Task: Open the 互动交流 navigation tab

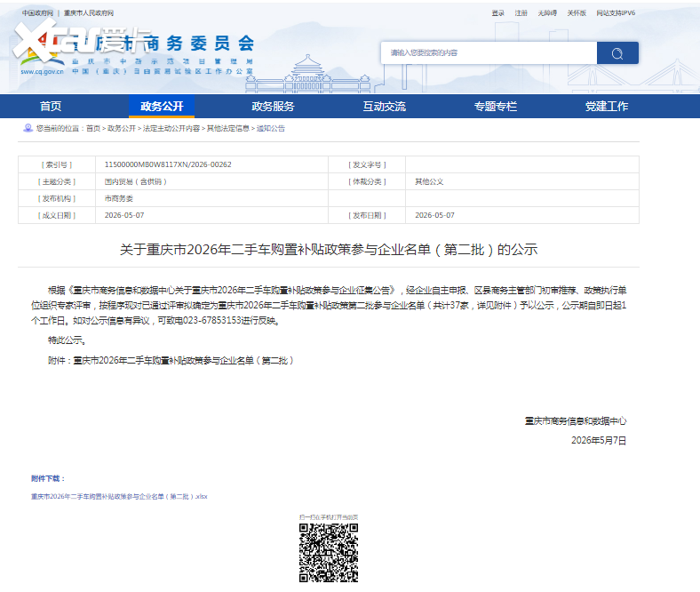Action: (384, 107)
